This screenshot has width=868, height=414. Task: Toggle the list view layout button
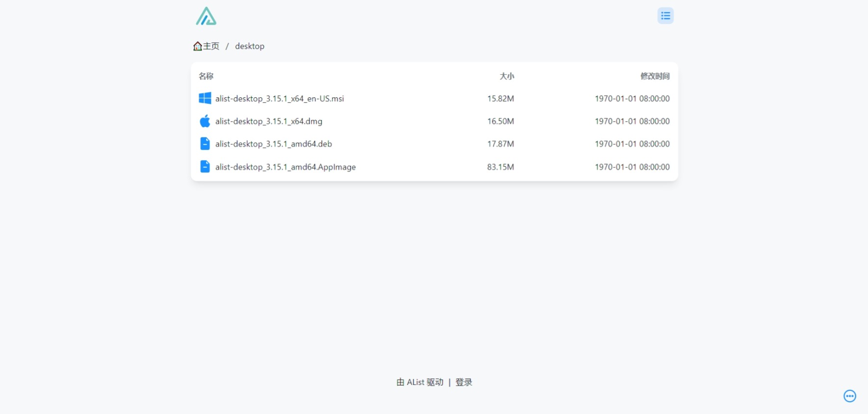[665, 16]
